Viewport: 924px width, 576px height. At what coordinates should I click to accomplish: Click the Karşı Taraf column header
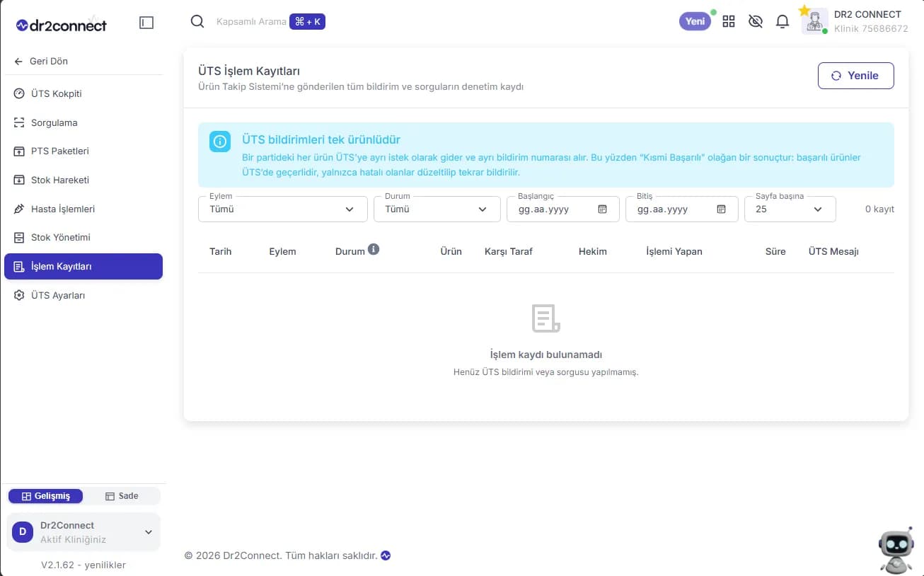(x=509, y=251)
